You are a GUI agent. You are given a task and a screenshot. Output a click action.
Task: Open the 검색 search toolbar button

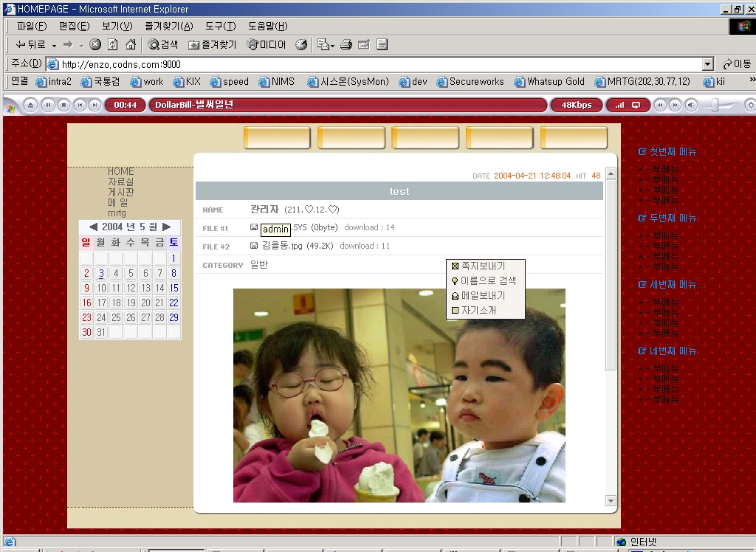163,45
